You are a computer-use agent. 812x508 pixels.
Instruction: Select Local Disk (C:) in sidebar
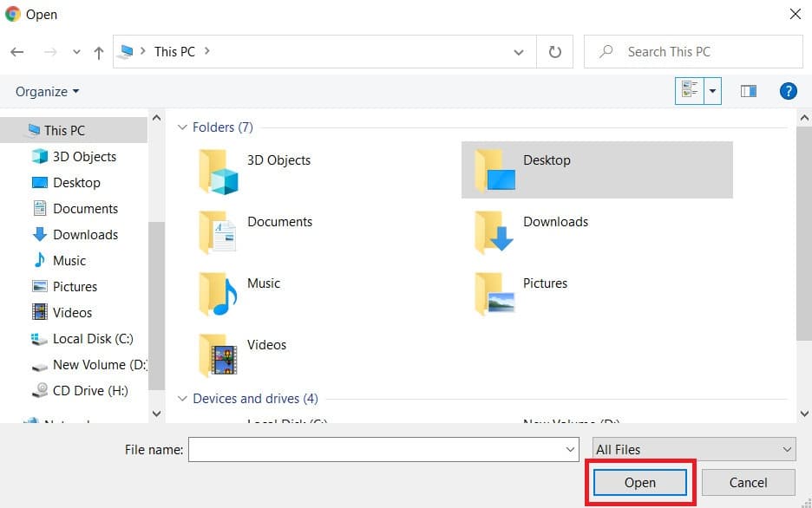click(x=92, y=338)
